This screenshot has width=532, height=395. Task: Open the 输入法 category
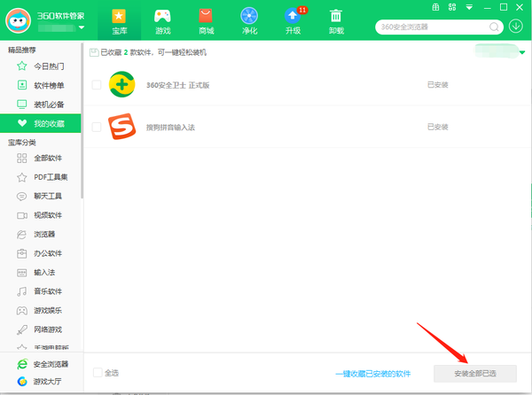click(41, 272)
